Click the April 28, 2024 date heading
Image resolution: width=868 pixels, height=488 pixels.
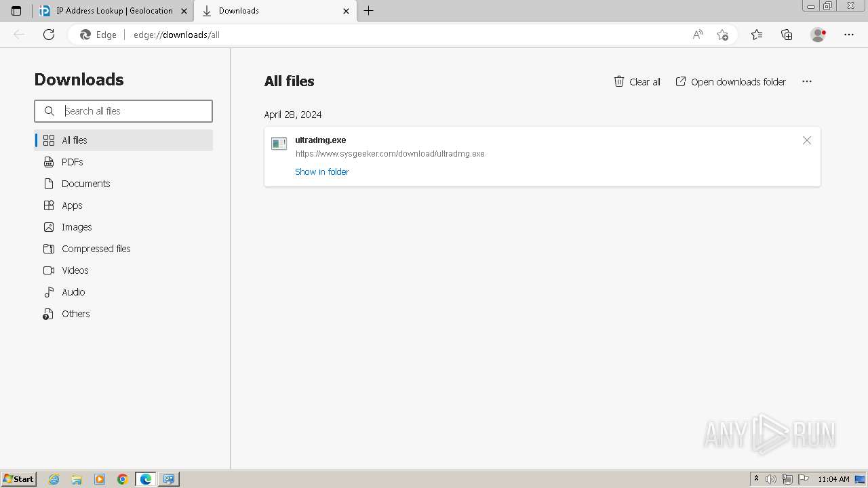coord(293,115)
